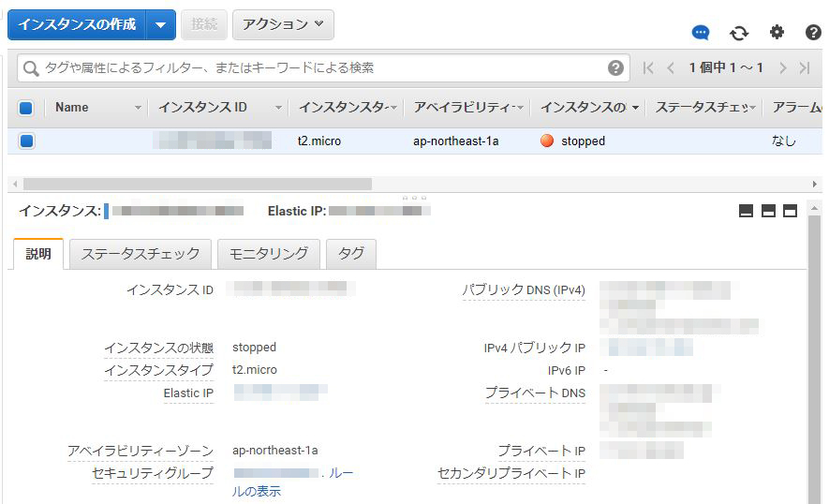Open the instance creation dropdown arrow
This screenshot has width=829, height=504.
pyautogui.click(x=161, y=25)
